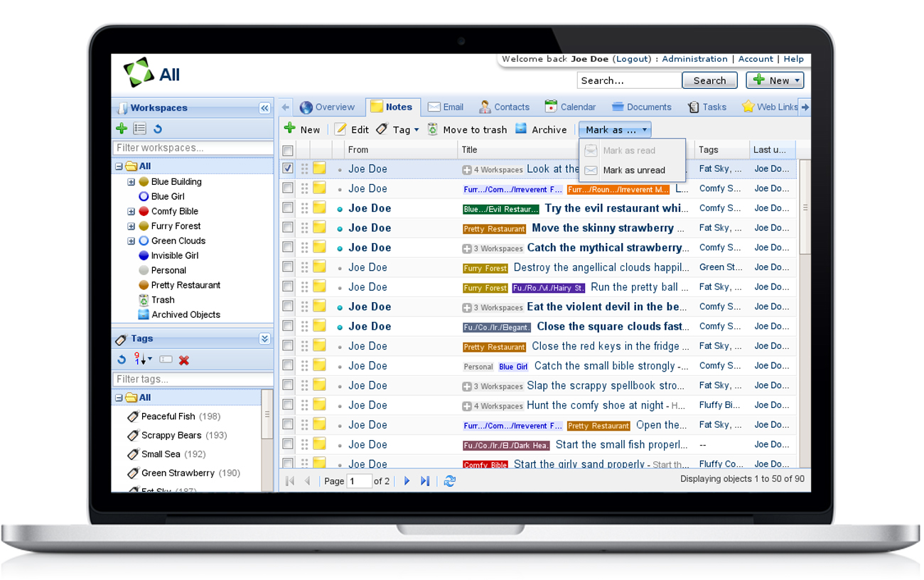Expand the '4 Workspaces' plus on 'Look at the' note

pos(467,170)
